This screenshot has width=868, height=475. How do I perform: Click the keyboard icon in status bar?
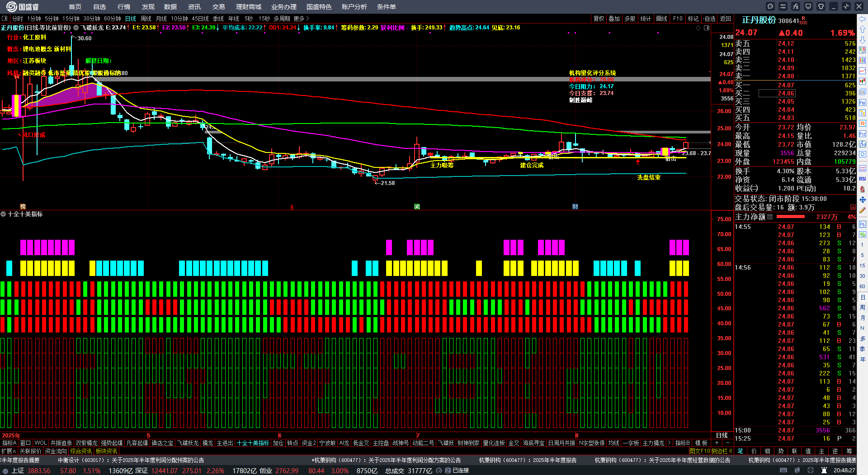coord(783,470)
